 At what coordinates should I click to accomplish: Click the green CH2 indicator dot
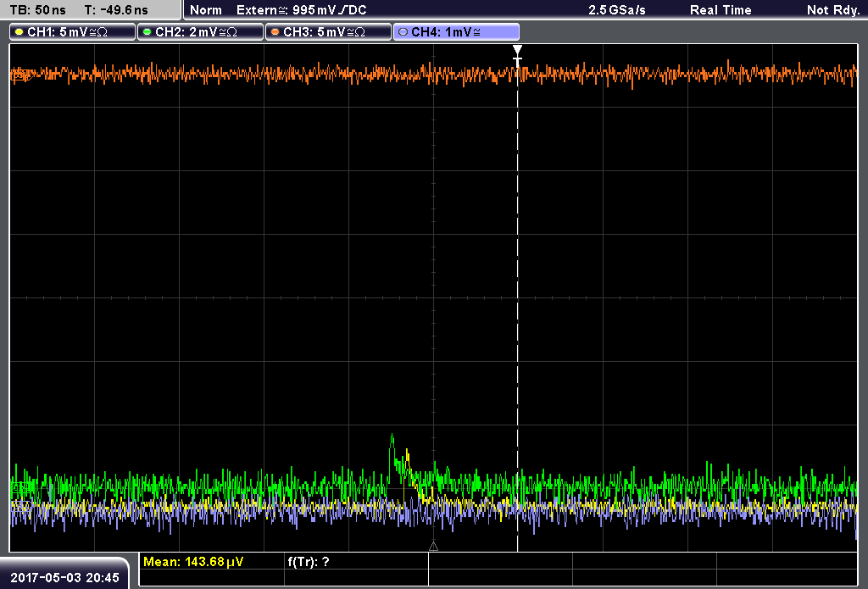[147, 32]
